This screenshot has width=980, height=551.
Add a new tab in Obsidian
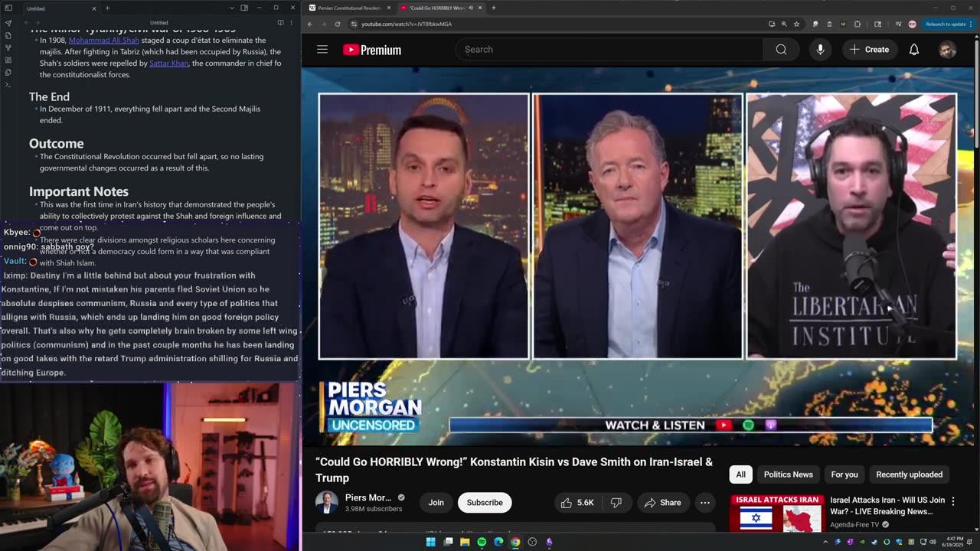[107, 8]
